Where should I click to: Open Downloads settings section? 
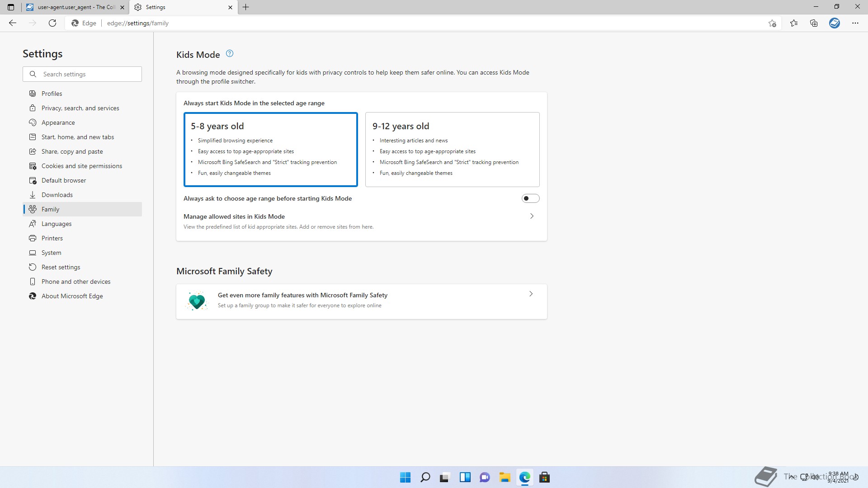(x=82, y=195)
